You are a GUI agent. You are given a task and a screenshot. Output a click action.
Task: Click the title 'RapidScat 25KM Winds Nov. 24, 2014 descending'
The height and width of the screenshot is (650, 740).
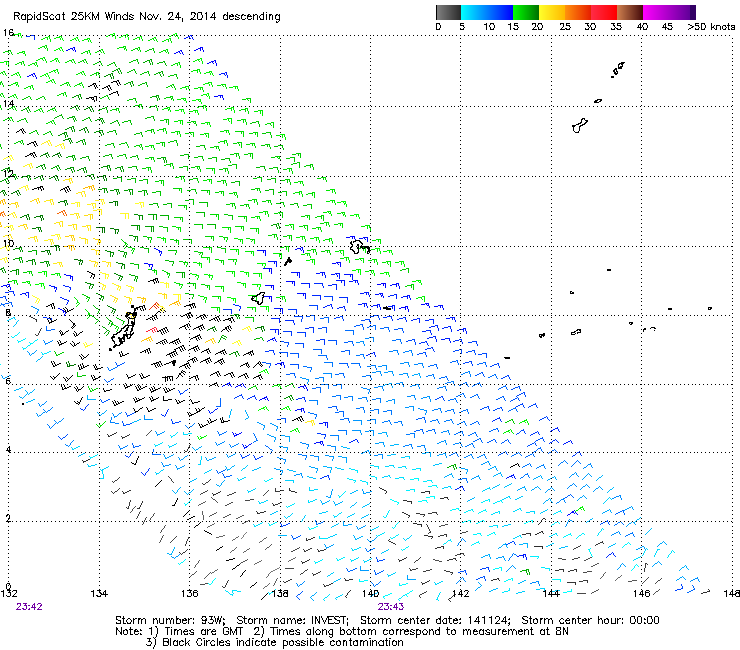click(147, 17)
